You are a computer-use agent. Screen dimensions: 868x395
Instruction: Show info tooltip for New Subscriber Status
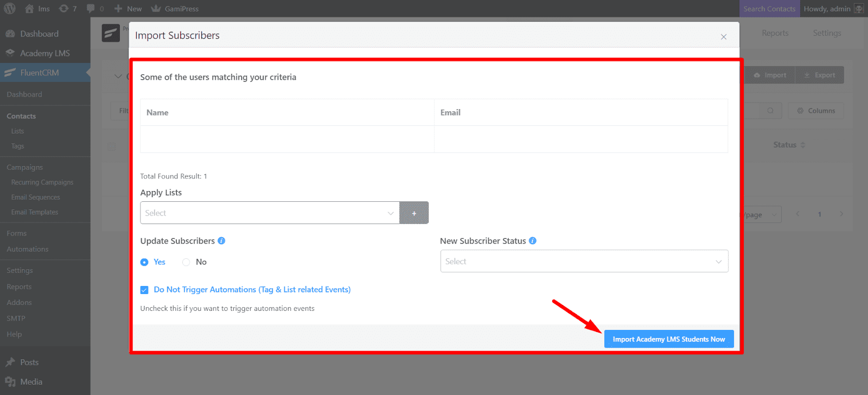click(x=533, y=241)
